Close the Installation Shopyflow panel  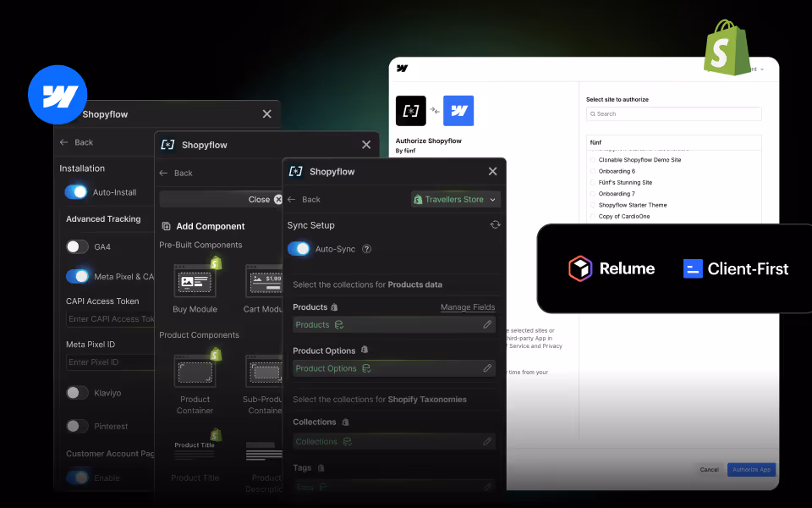click(266, 114)
